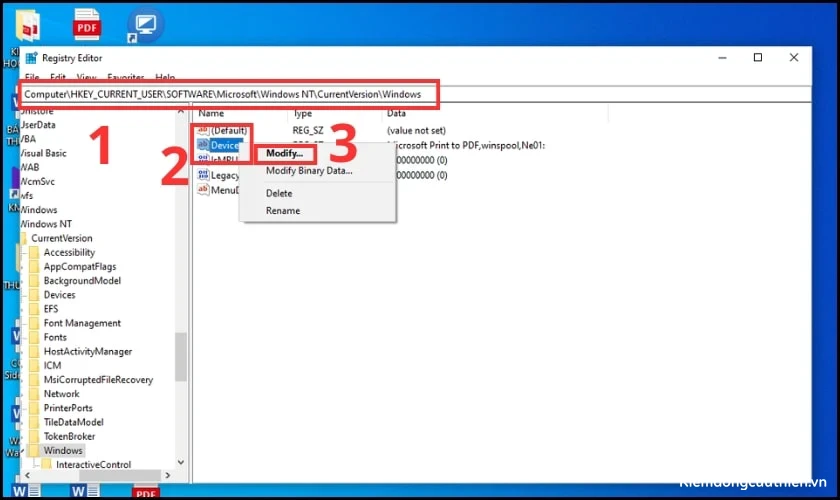Select the Fonts key
The width and height of the screenshot is (840, 500).
[x=55, y=337]
